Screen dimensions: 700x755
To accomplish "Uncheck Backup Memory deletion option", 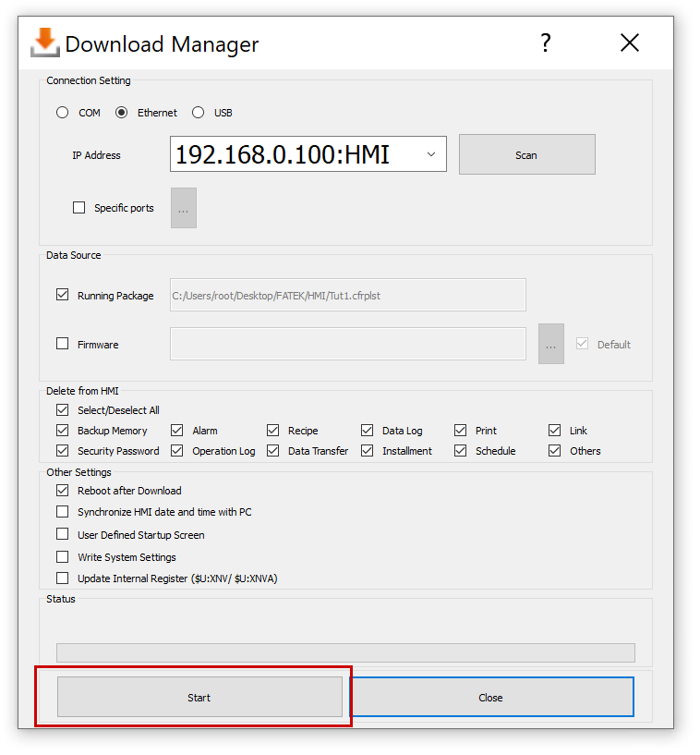I will pos(63,431).
